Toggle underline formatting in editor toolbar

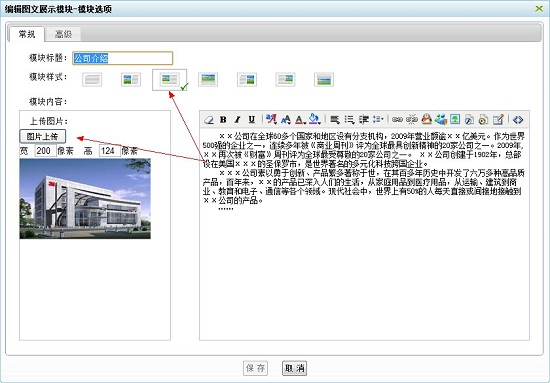click(x=251, y=120)
